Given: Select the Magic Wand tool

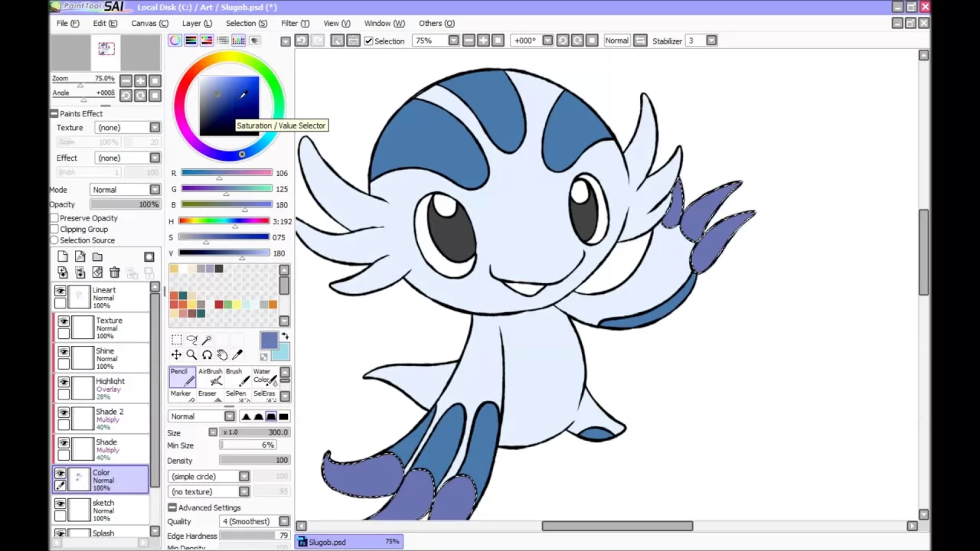Looking at the screenshot, I should point(207,340).
